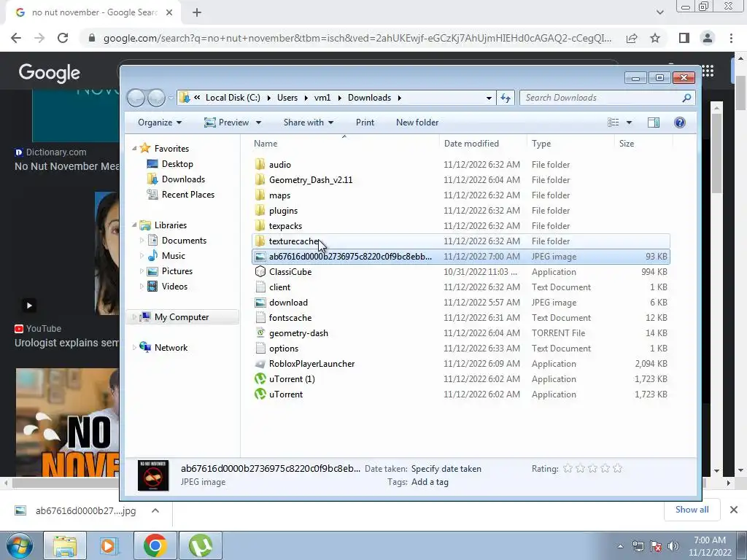Select the RobloxPlayerLauncher application
Screen dimensions: 747x560
311,364
